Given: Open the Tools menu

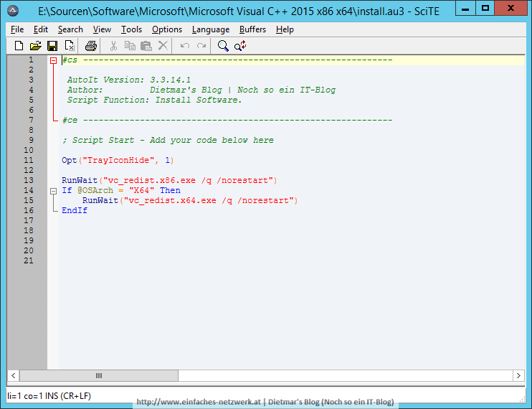Looking at the screenshot, I should 131,29.
